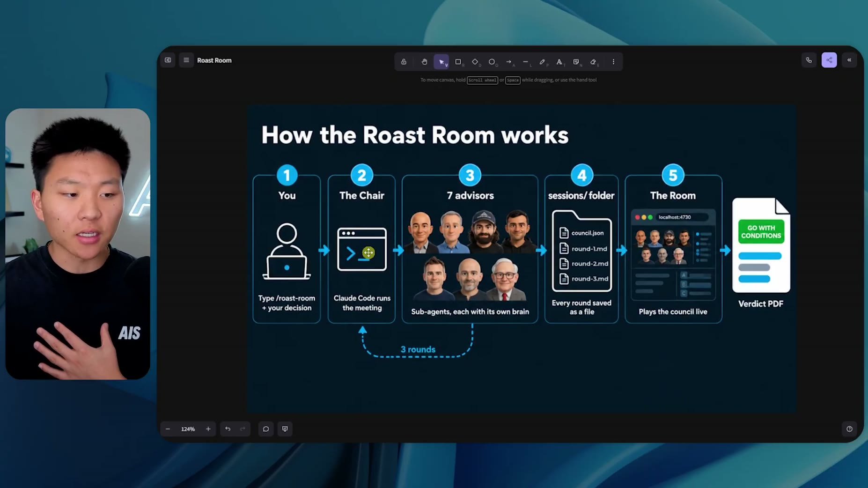Click the "3 rounds" loop label
Viewport: 868px width, 488px height.
click(418, 349)
